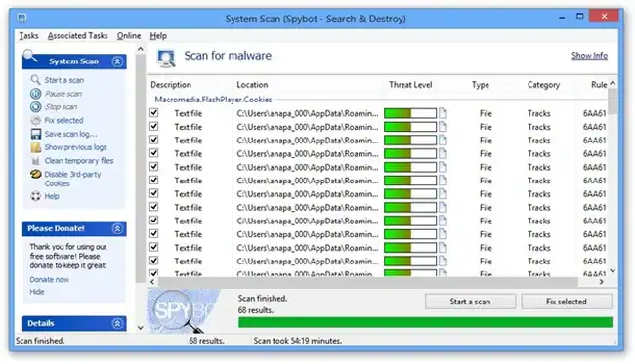Click Clean temporary files link
This screenshot has width=635, height=364.
tap(79, 161)
